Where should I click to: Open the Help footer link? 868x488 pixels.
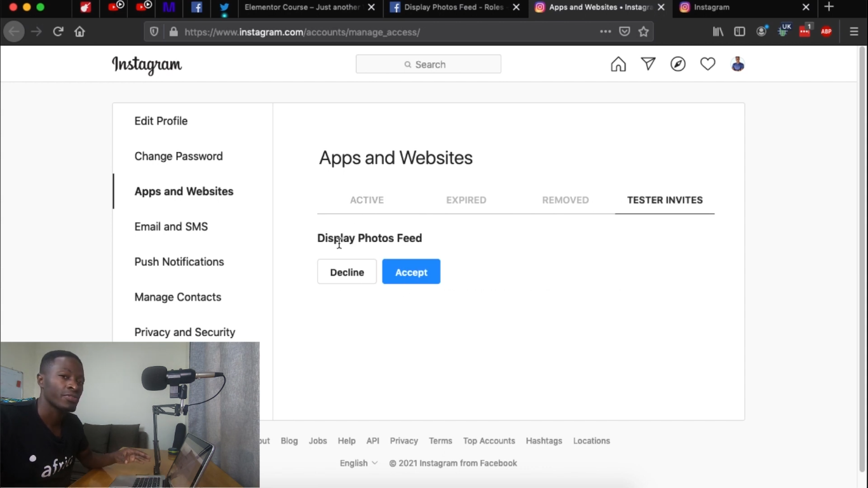346,441
